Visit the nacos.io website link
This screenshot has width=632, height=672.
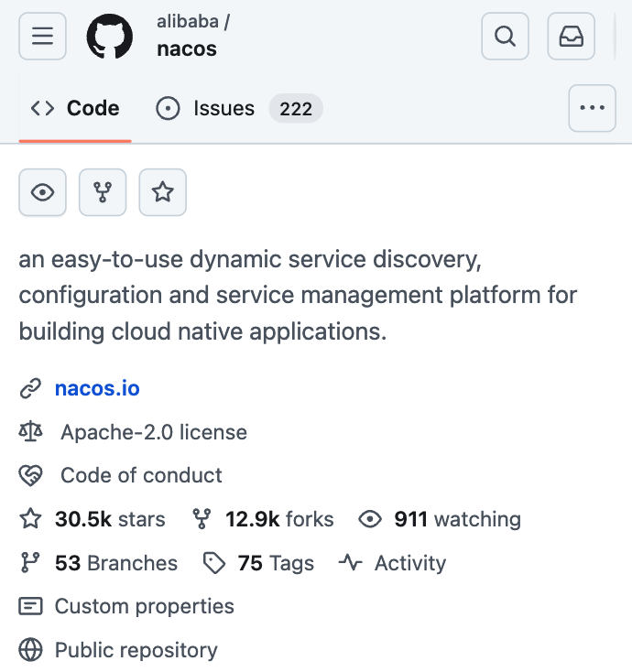[97, 389]
